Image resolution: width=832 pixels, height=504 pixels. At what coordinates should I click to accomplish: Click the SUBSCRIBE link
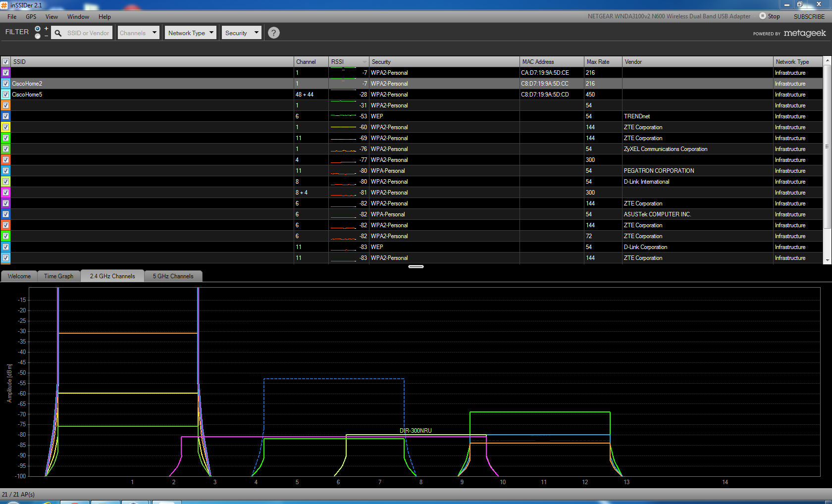[809, 16]
